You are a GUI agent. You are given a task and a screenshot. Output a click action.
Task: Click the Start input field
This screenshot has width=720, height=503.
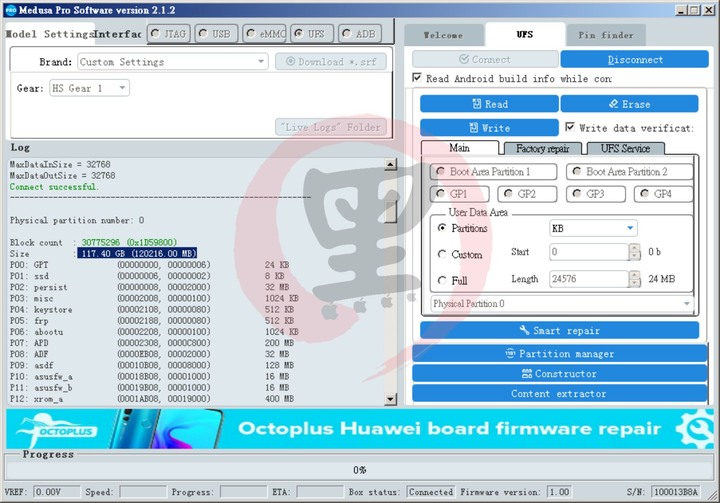(589, 252)
